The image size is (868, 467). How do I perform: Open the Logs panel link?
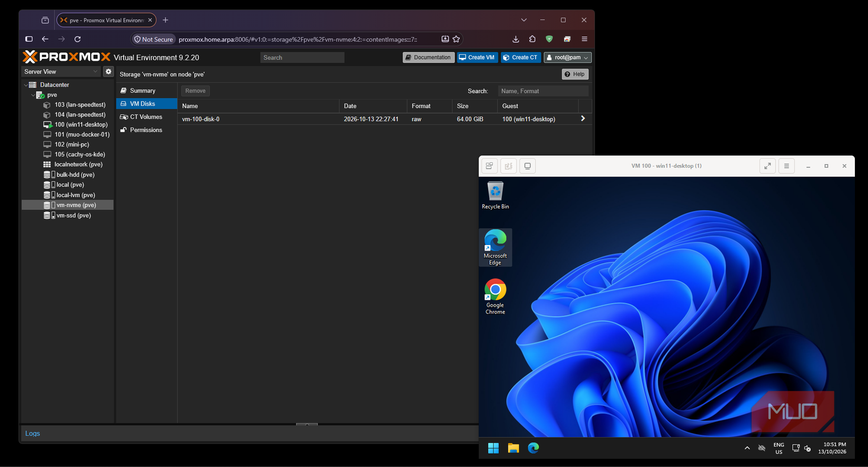pos(33,433)
